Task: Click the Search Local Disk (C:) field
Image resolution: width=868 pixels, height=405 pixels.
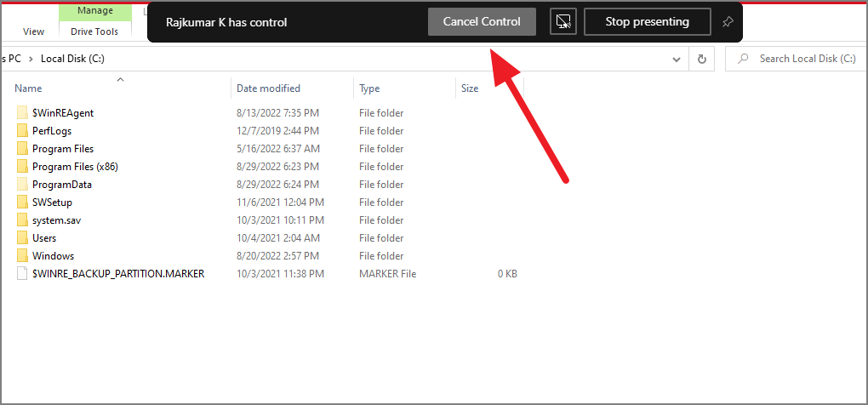Action: click(x=797, y=59)
